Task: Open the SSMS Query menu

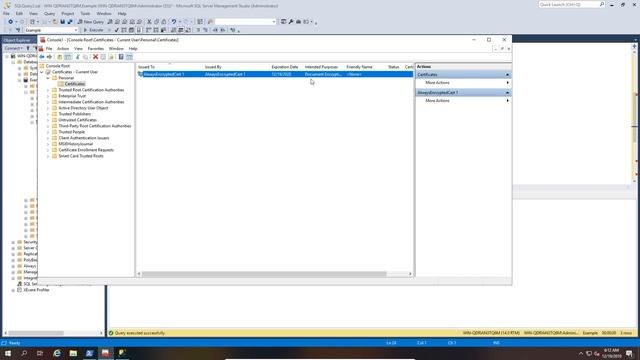Action: [x=49, y=13]
